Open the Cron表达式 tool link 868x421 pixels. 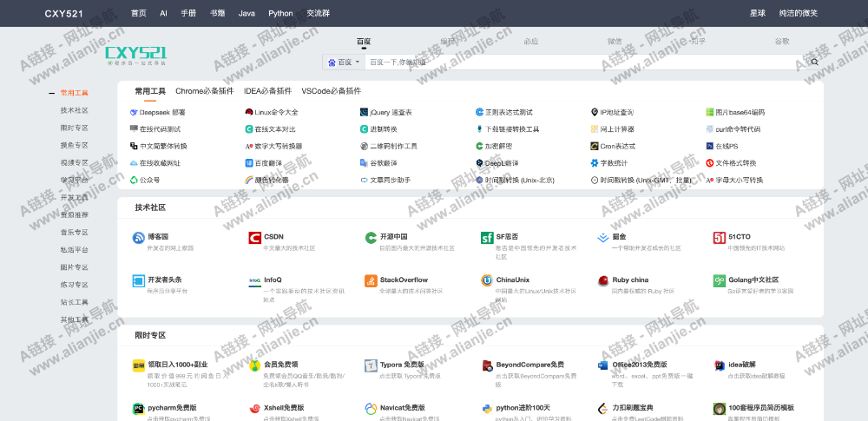(614, 146)
